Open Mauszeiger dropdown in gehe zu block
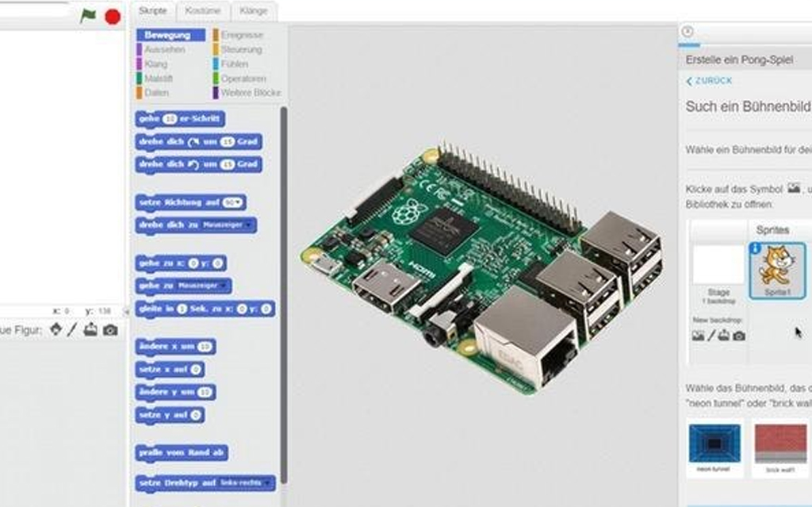 tap(202, 286)
